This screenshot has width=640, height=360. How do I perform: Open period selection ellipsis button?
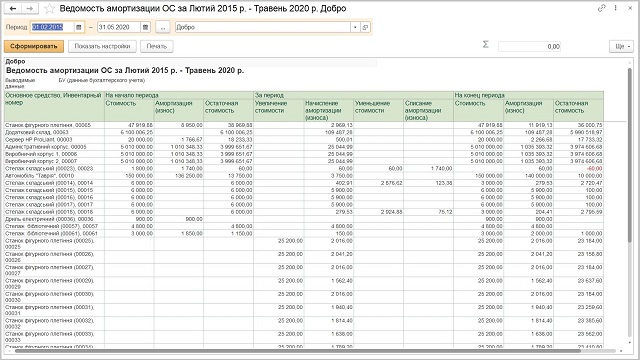point(162,27)
